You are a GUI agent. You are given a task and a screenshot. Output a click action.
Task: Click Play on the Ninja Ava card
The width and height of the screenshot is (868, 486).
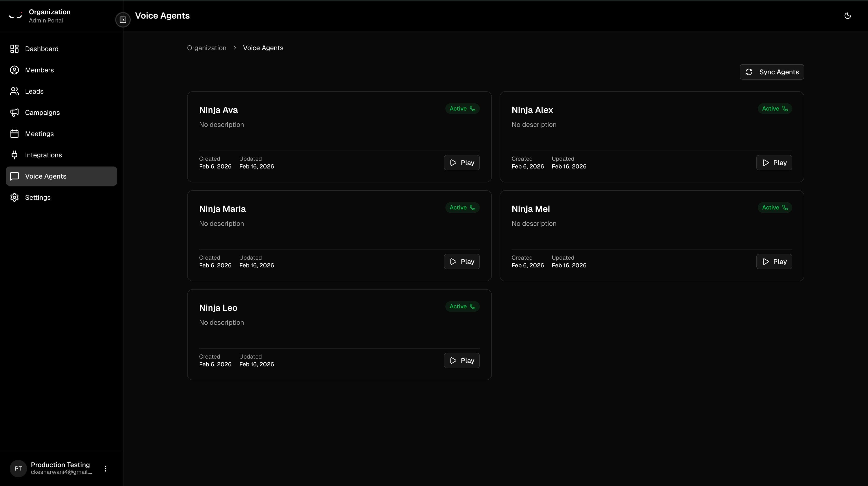[461, 162]
